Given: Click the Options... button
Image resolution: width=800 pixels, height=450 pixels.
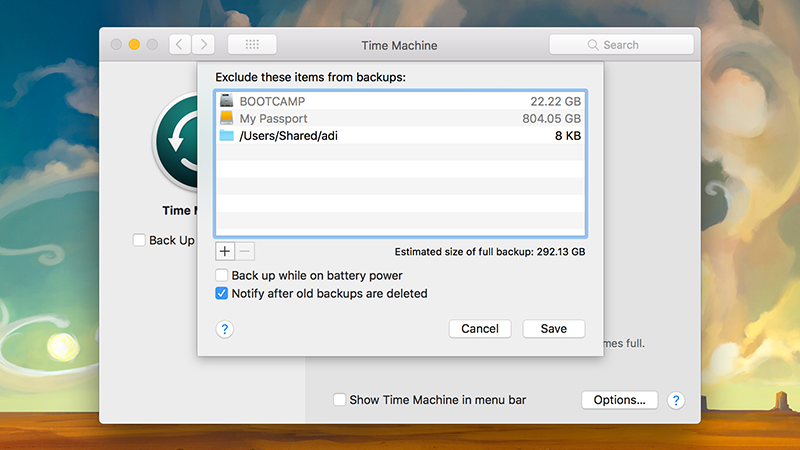Looking at the screenshot, I should pos(619,400).
